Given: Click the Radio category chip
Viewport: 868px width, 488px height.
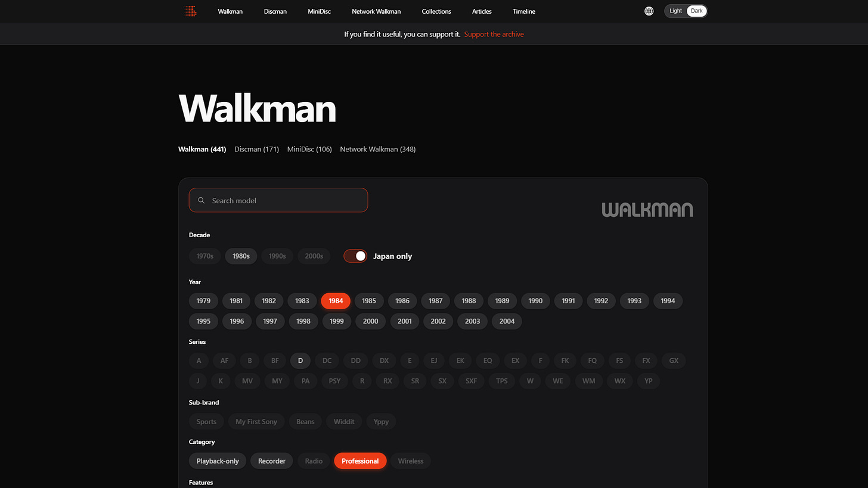Looking at the screenshot, I should click(x=314, y=461).
